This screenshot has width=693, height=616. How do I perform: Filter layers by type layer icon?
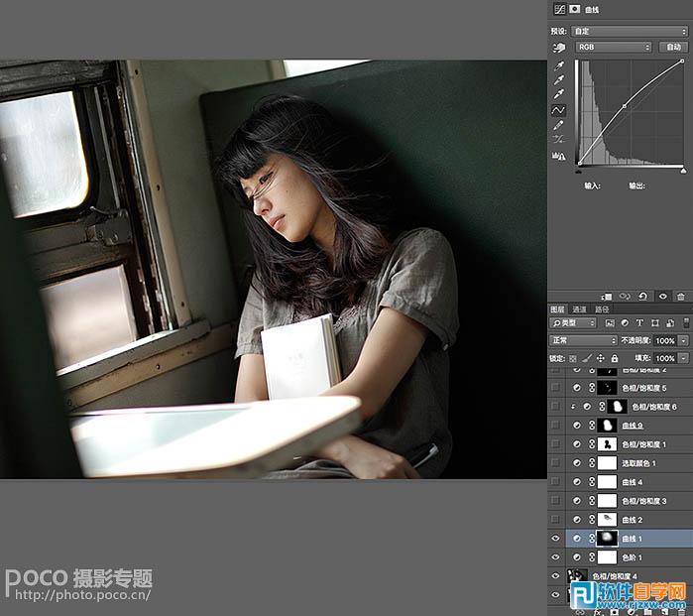[x=639, y=322]
